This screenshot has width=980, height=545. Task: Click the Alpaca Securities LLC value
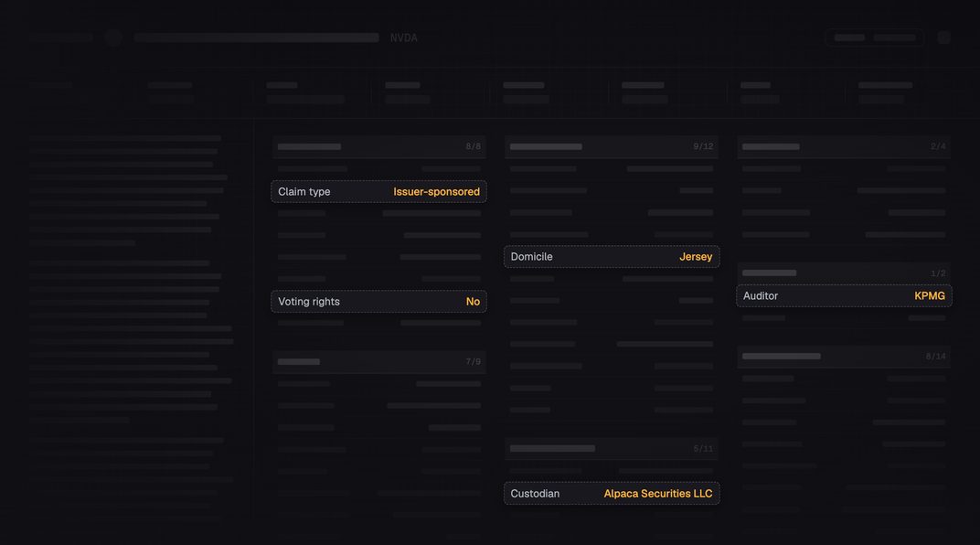point(657,494)
